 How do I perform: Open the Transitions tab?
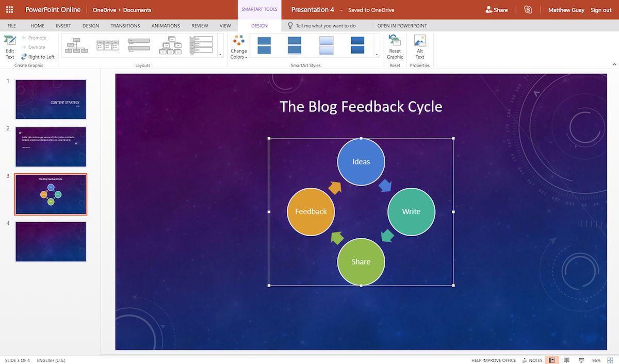pos(125,26)
